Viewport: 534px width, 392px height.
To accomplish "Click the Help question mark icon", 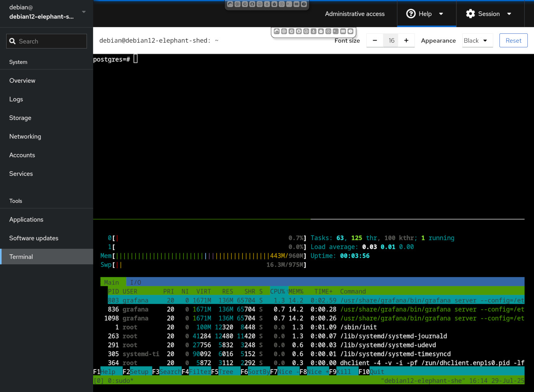I will 411,14.
